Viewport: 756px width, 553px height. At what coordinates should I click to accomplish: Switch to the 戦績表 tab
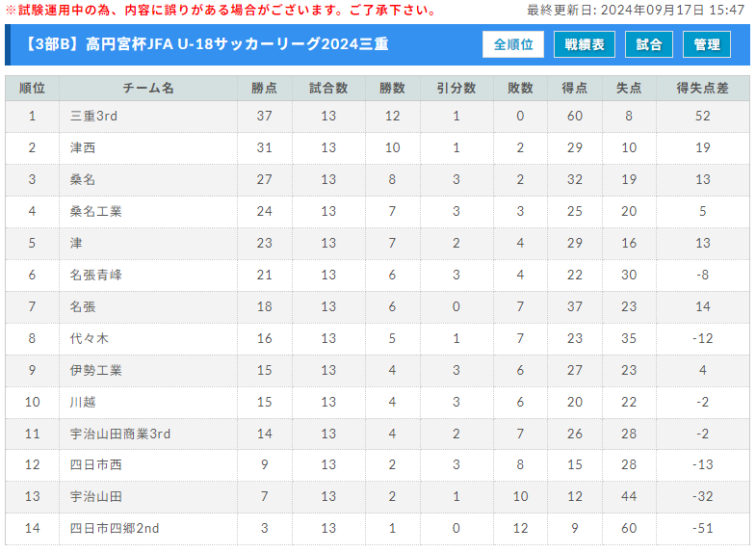(x=585, y=44)
